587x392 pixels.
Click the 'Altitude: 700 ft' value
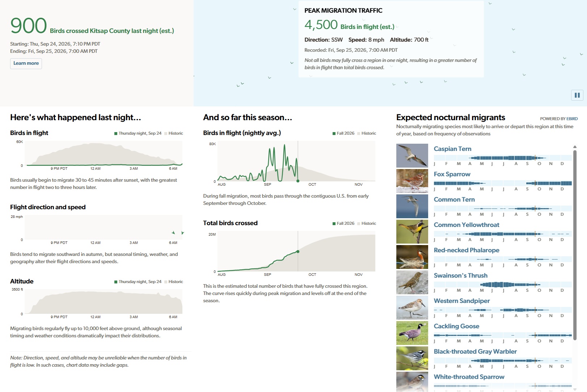pos(409,40)
